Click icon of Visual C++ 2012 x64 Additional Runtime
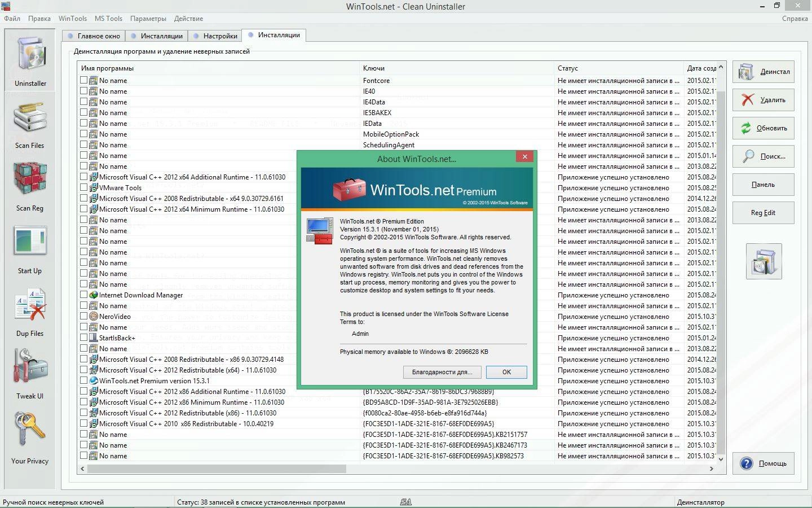812x508 pixels. [94, 177]
